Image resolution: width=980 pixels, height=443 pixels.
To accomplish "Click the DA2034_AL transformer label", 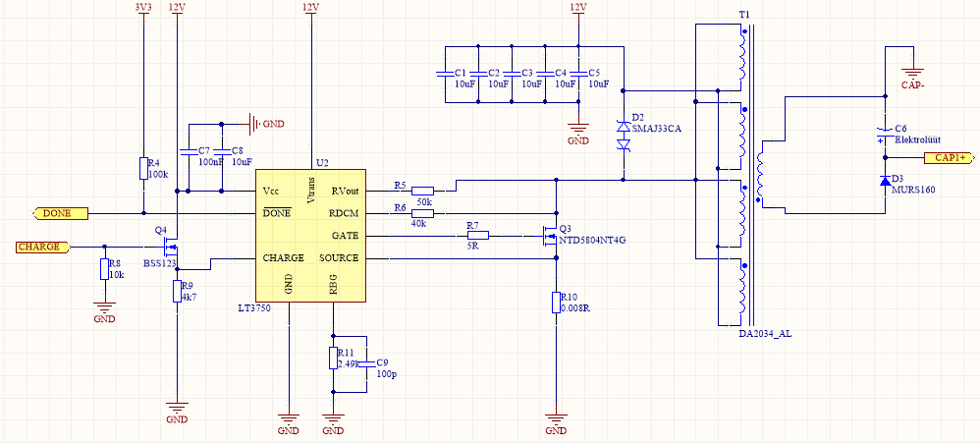I will [x=764, y=335].
